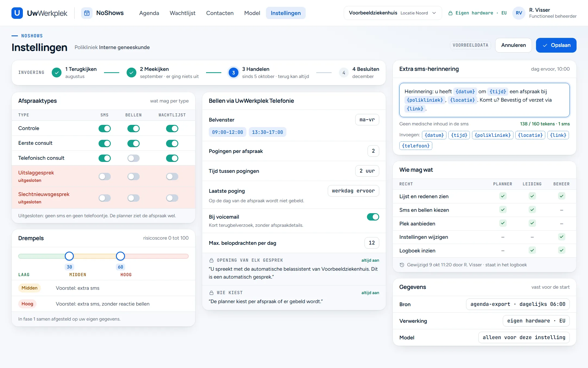Open the Voorbeeldziekenhuis location dropdown
This screenshot has width=588, height=368.
click(393, 13)
